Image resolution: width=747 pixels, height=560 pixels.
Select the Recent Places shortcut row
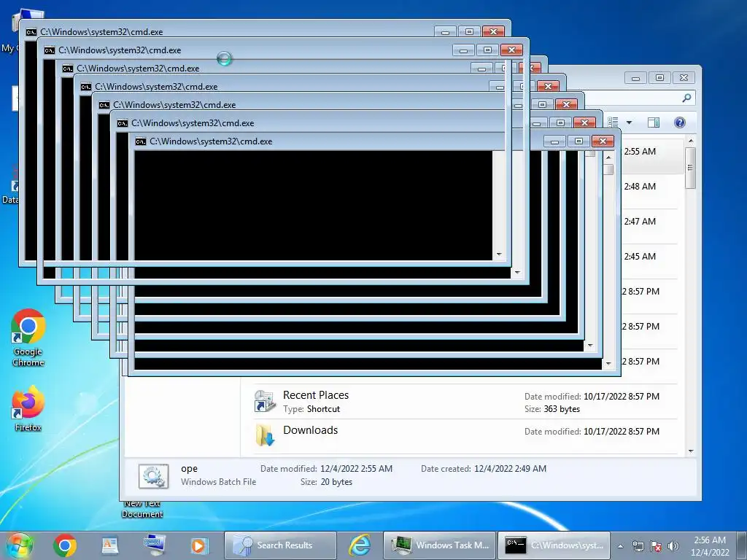tap(465, 402)
